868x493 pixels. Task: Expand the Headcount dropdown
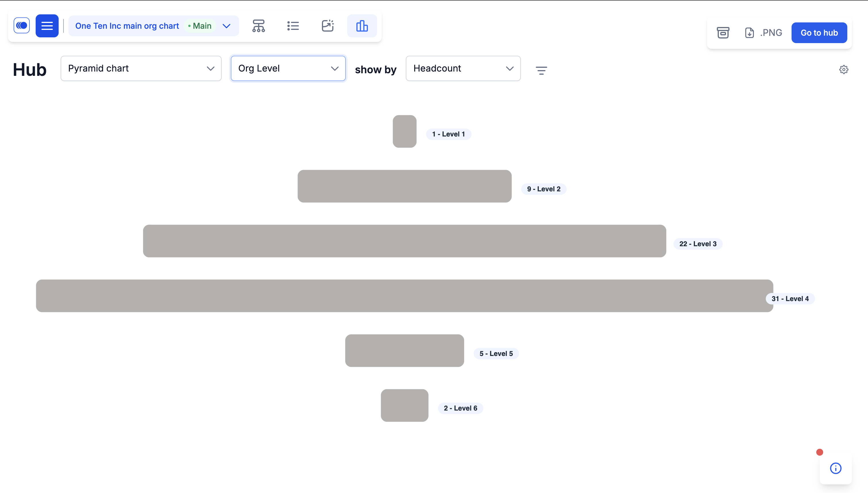(x=463, y=68)
